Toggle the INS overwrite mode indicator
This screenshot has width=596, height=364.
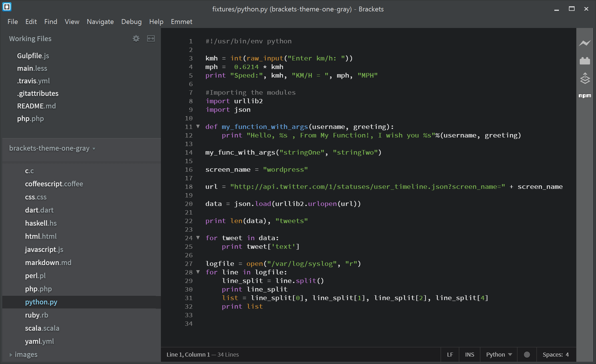[469, 354]
